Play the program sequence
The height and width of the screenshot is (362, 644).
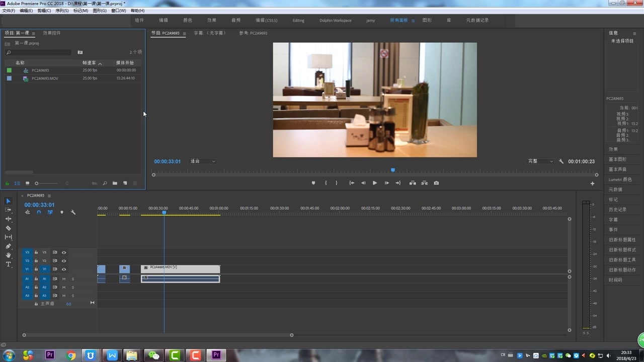click(x=375, y=183)
